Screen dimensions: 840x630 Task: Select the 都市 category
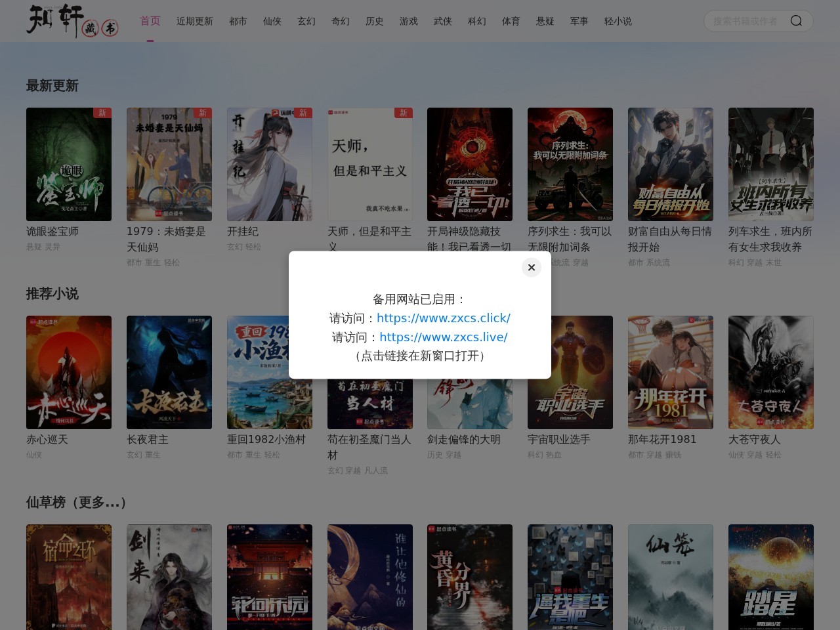pos(238,21)
